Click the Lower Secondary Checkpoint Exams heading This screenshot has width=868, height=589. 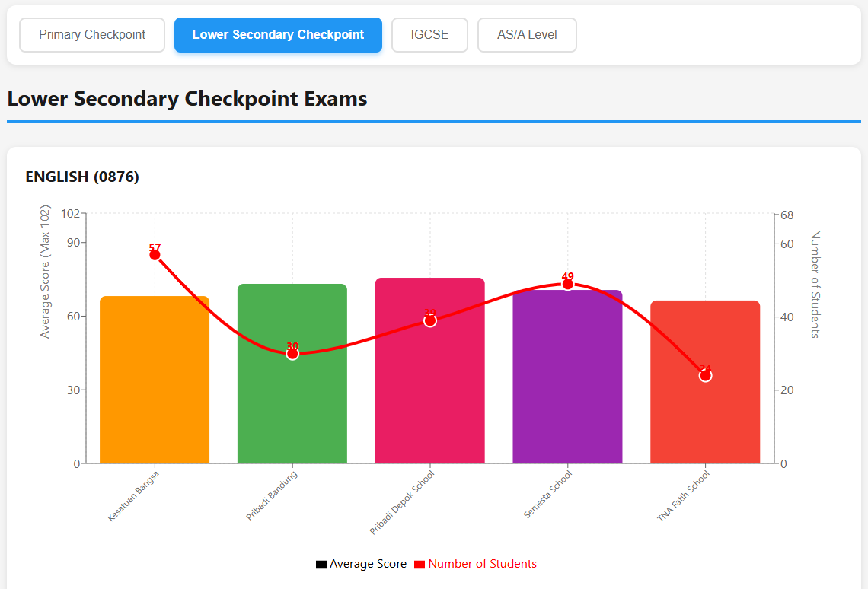click(187, 98)
